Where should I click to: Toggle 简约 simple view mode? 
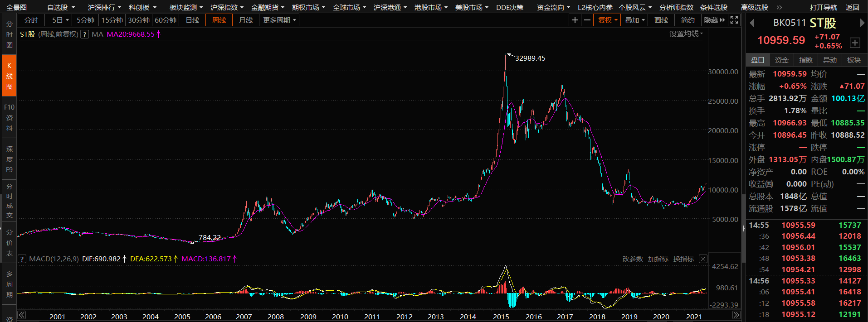tap(688, 20)
